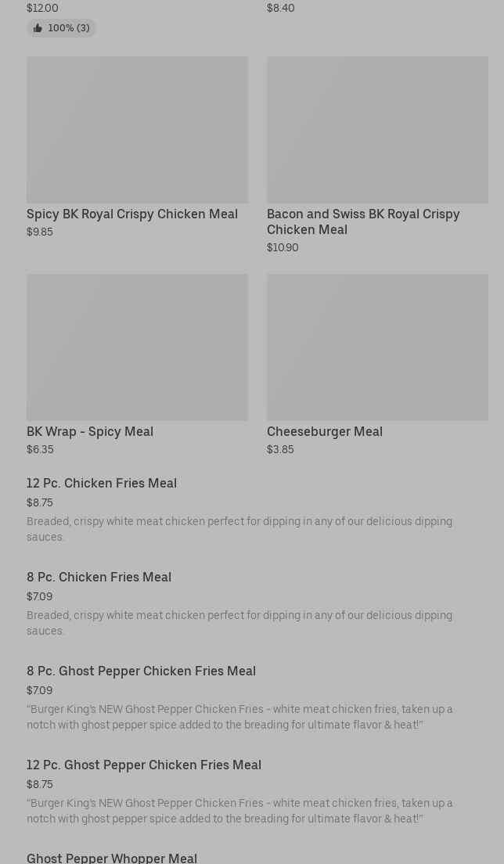Viewport: 504px width, 864px height.
Task: Select the BK Wrap - Spicy Meal image
Action: (x=137, y=347)
